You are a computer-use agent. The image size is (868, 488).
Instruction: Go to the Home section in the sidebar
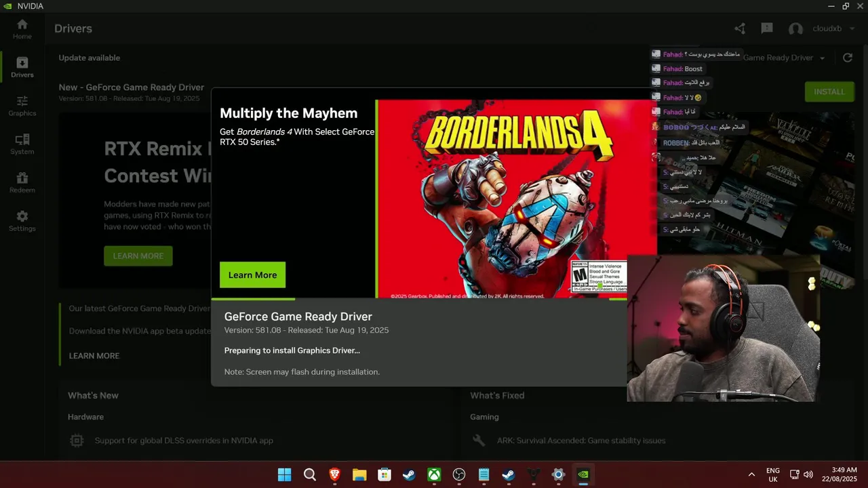[x=22, y=29]
